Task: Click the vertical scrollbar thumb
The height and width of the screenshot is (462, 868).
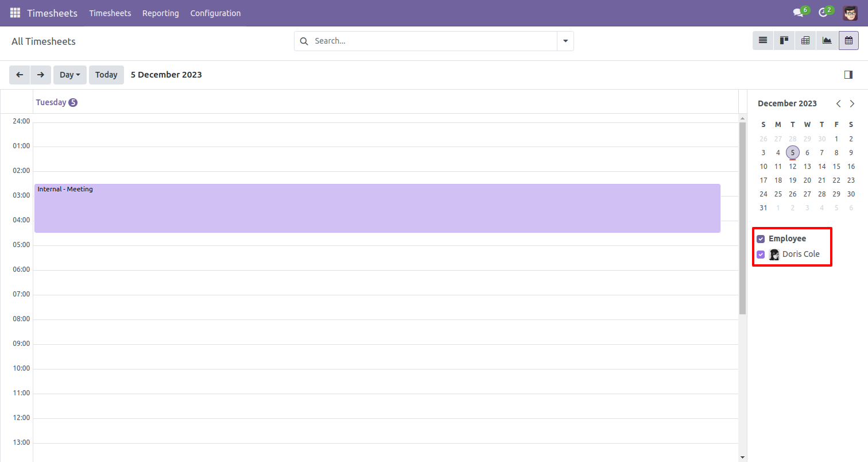Action: click(x=742, y=218)
